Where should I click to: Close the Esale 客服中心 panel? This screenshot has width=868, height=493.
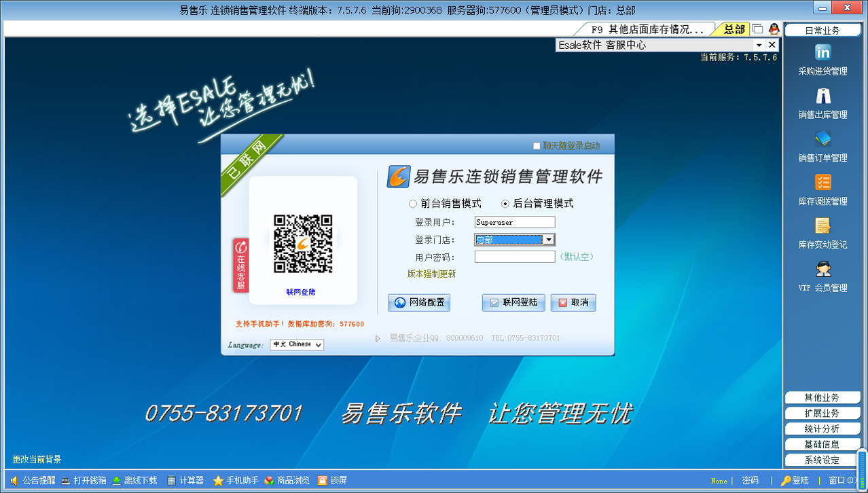[772, 45]
